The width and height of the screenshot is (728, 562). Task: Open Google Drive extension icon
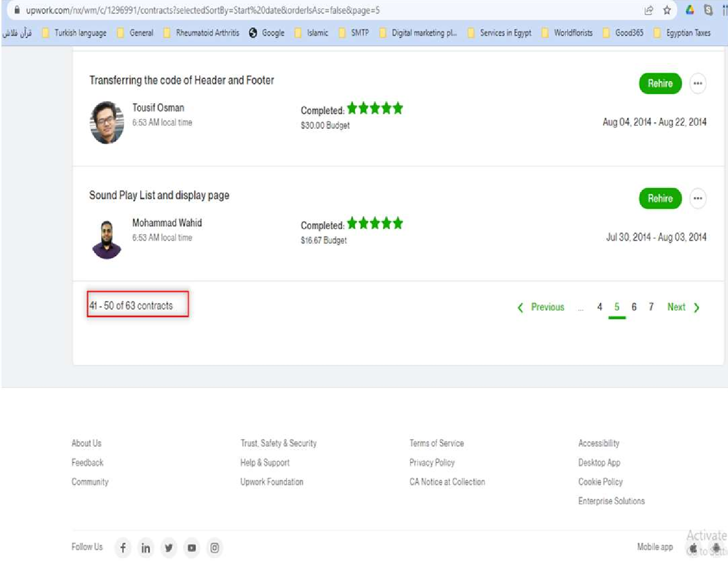coord(690,10)
